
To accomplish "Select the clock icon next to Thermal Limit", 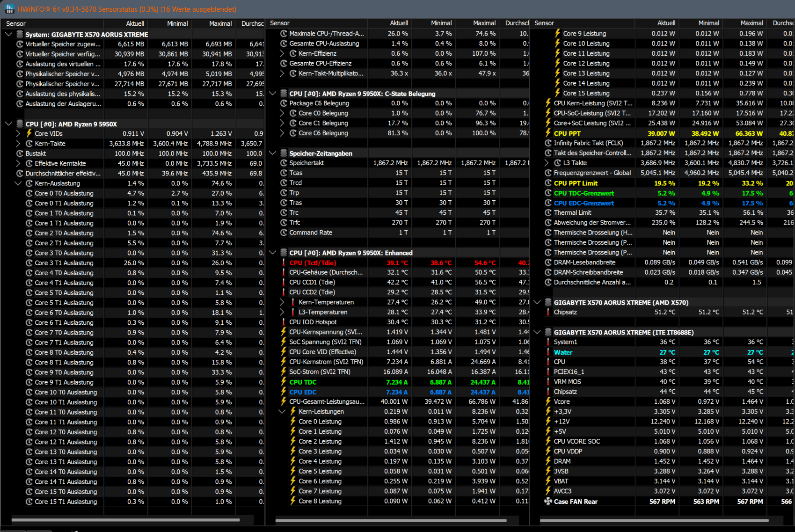I will tap(548, 212).
